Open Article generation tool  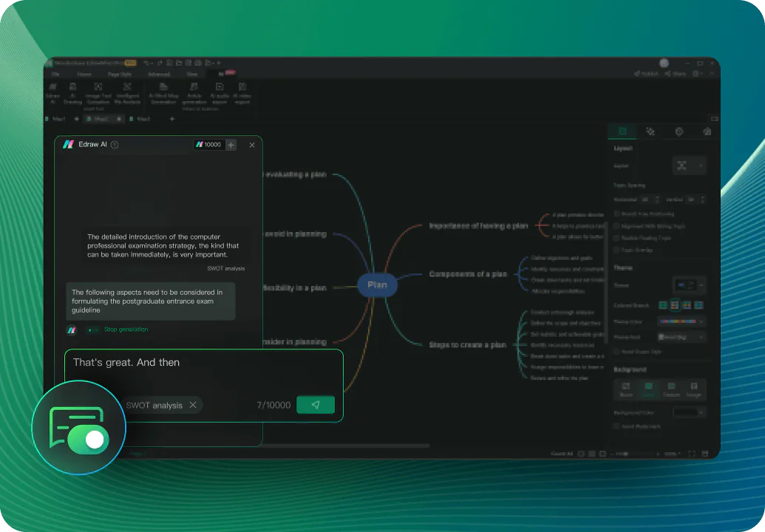click(x=194, y=93)
